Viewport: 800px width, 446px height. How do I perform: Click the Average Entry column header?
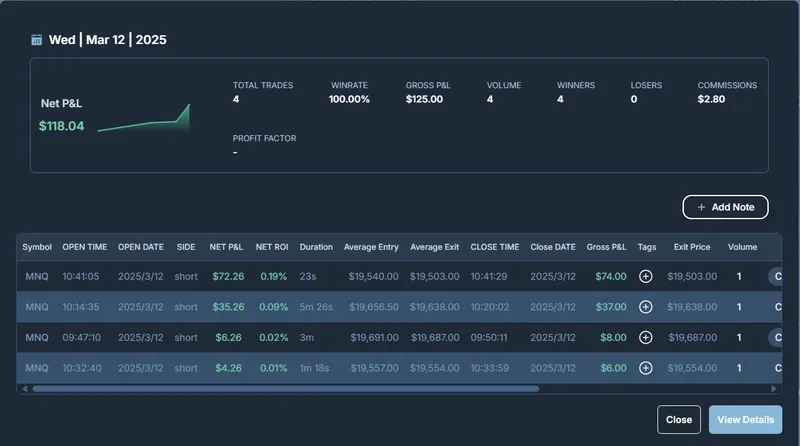tap(371, 247)
